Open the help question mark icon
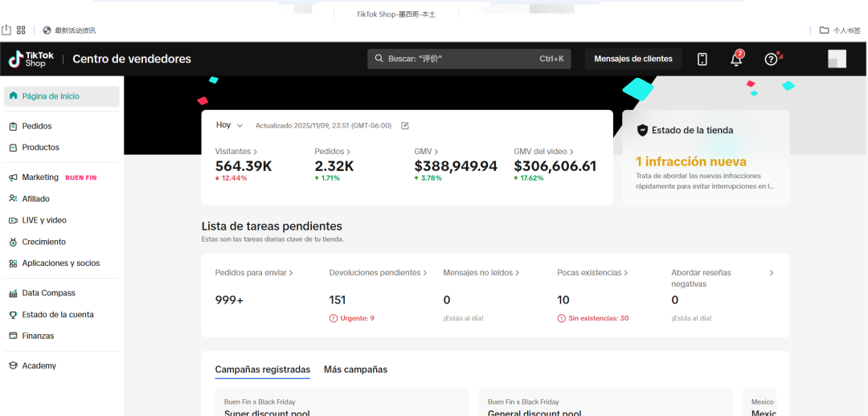868x416 pixels. click(x=771, y=59)
